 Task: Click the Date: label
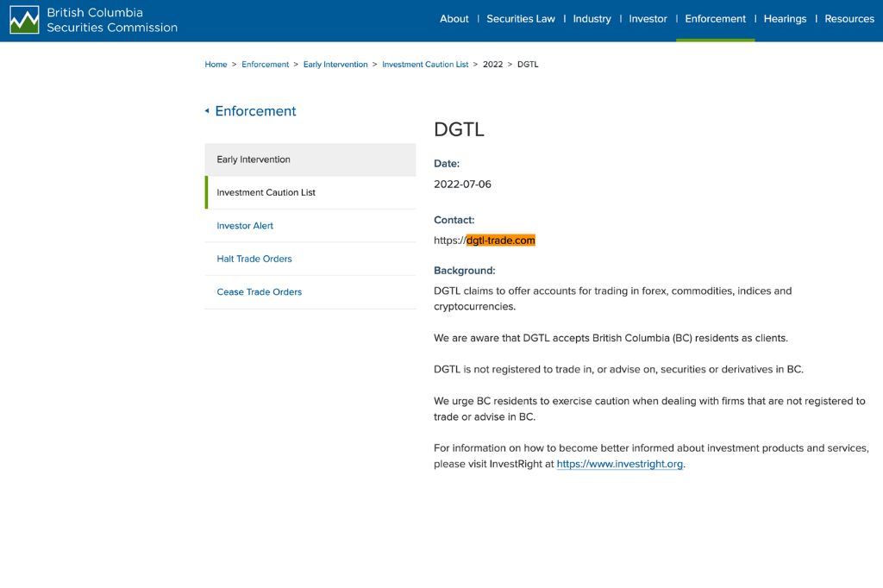(447, 164)
